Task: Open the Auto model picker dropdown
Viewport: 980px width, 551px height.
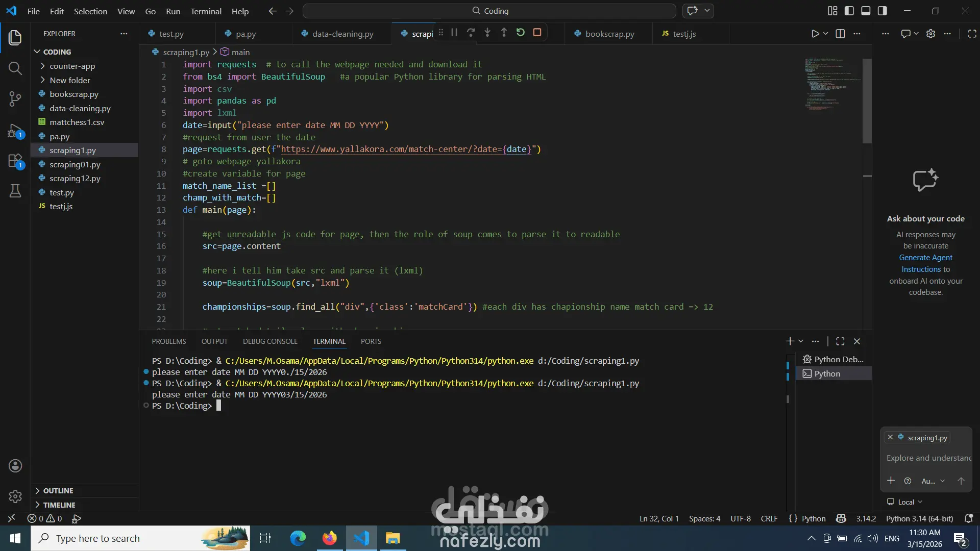Action: tap(933, 481)
